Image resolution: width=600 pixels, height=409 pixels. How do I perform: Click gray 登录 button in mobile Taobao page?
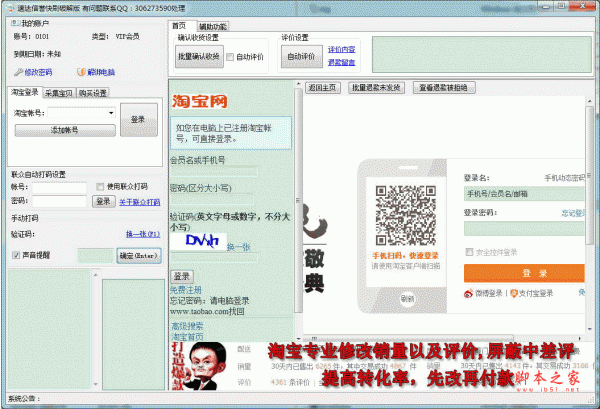[x=182, y=276]
